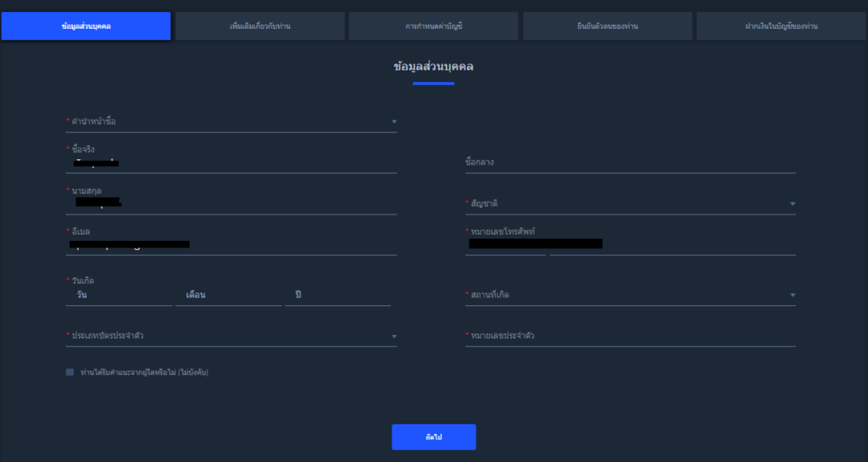The image size is (868, 462).
Task: Click the วัน day of birth field
Action: point(119,295)
